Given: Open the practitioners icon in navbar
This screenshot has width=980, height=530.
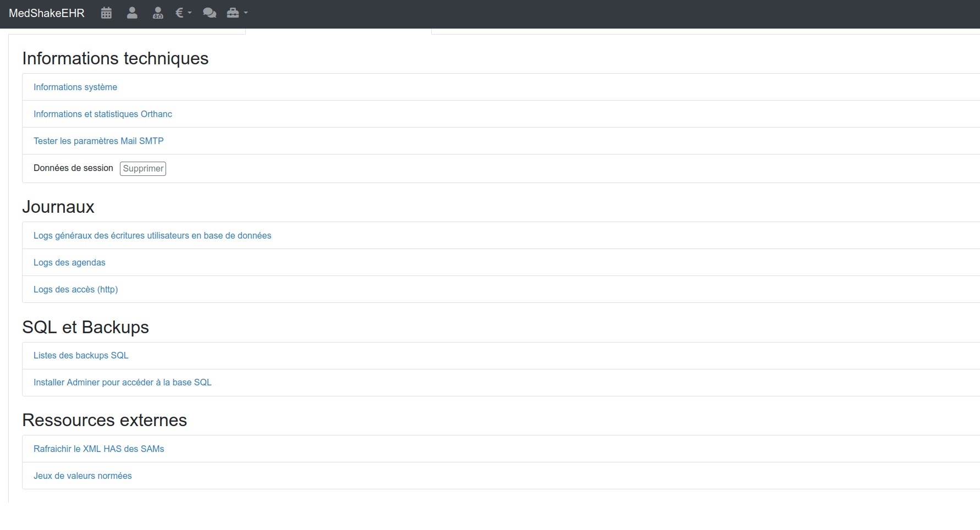Looking at the screenshot, I should coord(158,13).
